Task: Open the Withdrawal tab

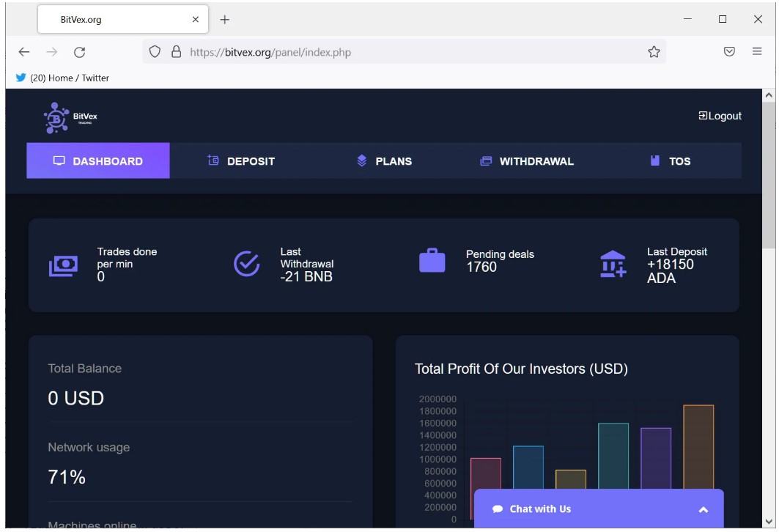Action: click(x=527, y=161)
